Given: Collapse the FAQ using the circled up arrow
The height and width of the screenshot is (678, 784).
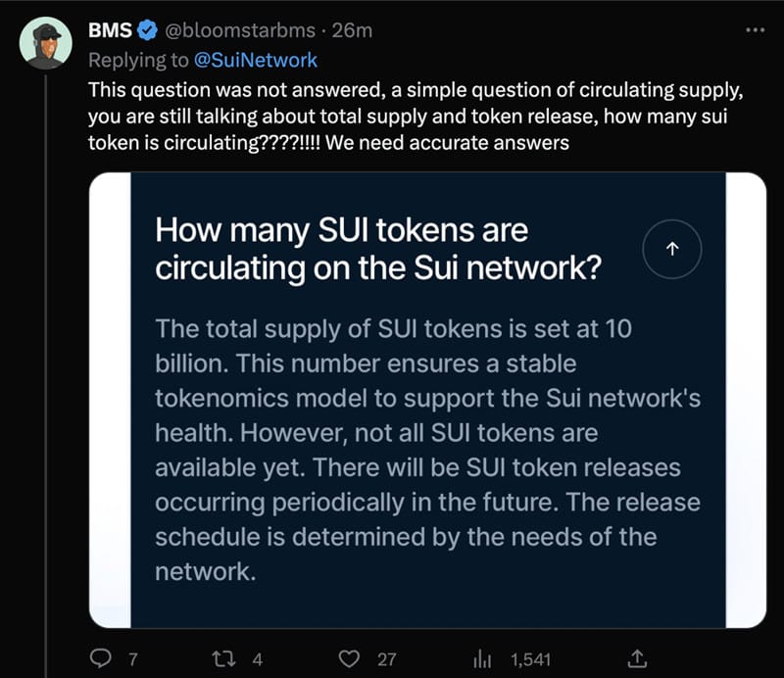Looking at the screenshot, I should click(x=672, y=249).
